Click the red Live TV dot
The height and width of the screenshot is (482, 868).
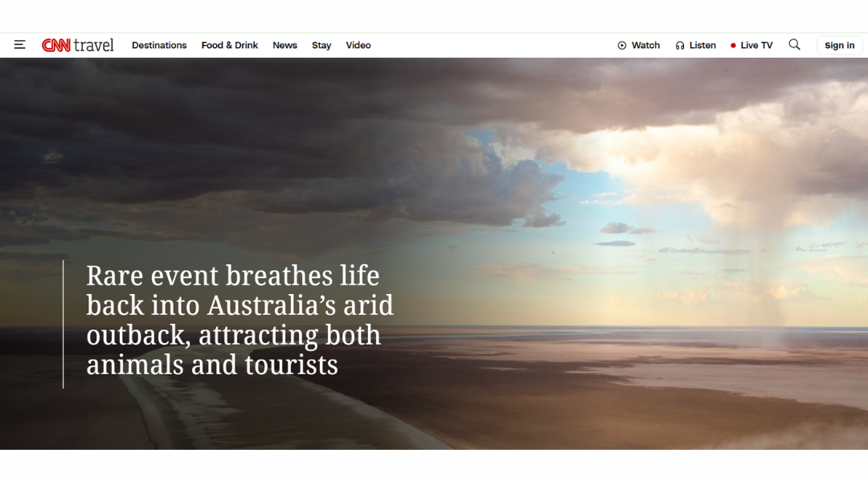click(x=733, y=45)
